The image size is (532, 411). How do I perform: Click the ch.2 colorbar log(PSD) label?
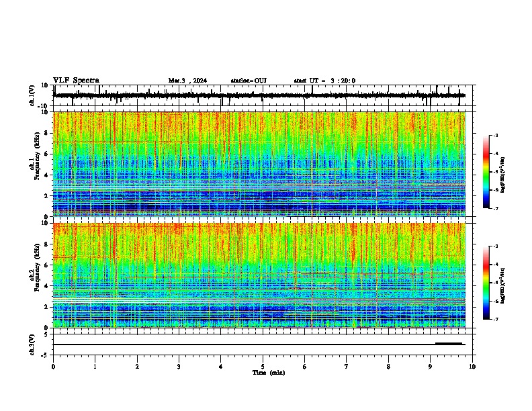(502, 285)
